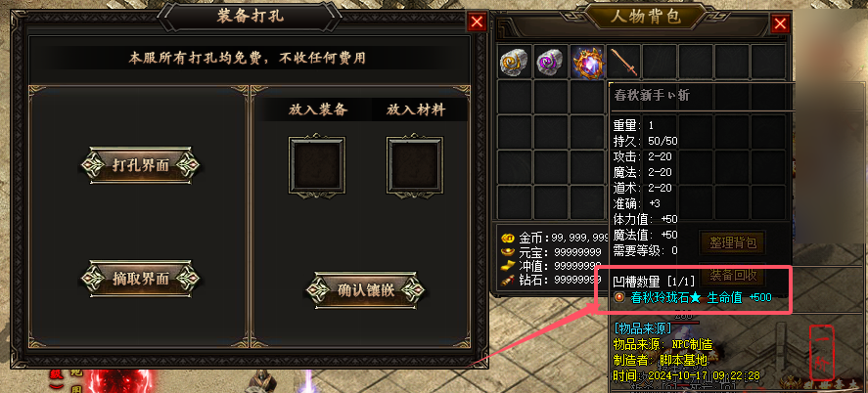
Task: Click the 冲值 recharge currency icon
Action: tap(508, 266)
